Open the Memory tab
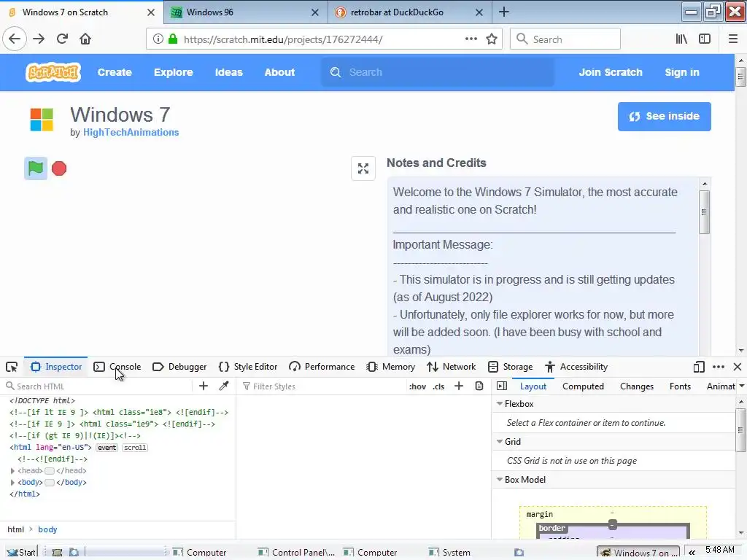 click(x=391, y=367)
